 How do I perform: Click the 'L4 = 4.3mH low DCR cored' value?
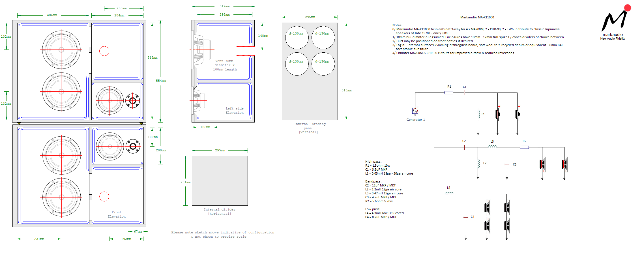(x=384, y=213)
